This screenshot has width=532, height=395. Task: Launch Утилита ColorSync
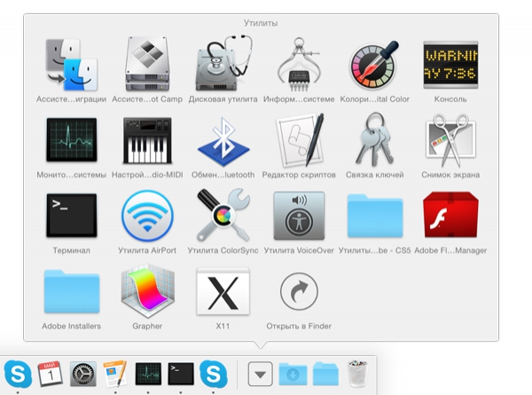point(223,216)
